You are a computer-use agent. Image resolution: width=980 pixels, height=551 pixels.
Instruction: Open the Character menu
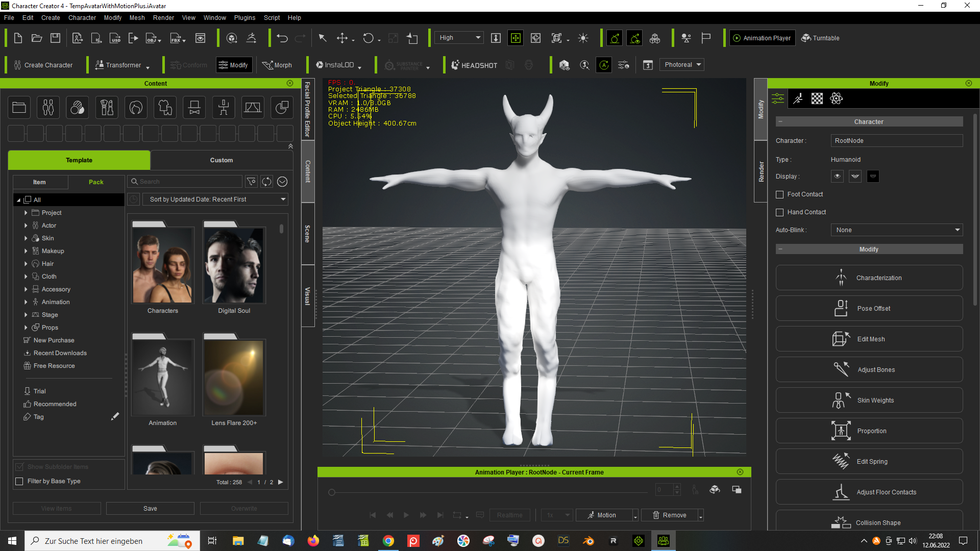pos(82,18)
